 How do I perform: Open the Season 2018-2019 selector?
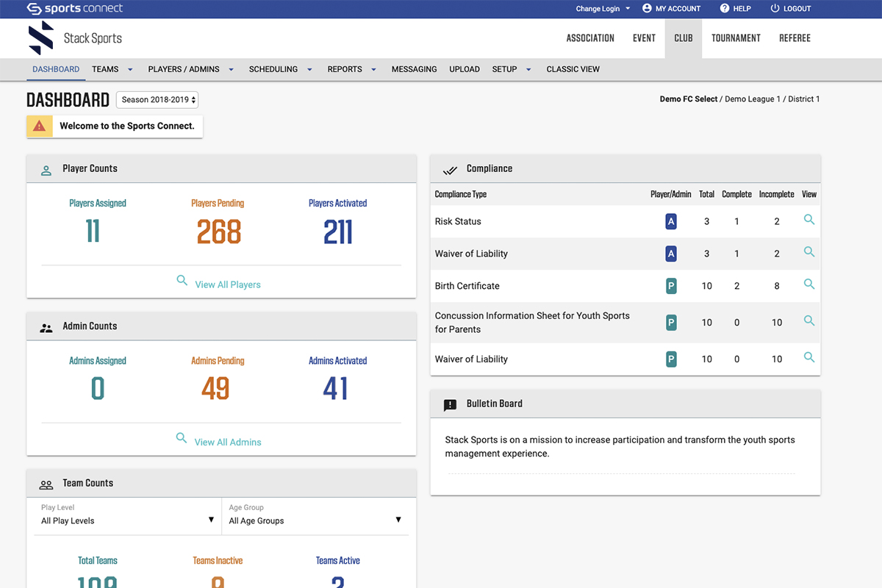(157, 100)
